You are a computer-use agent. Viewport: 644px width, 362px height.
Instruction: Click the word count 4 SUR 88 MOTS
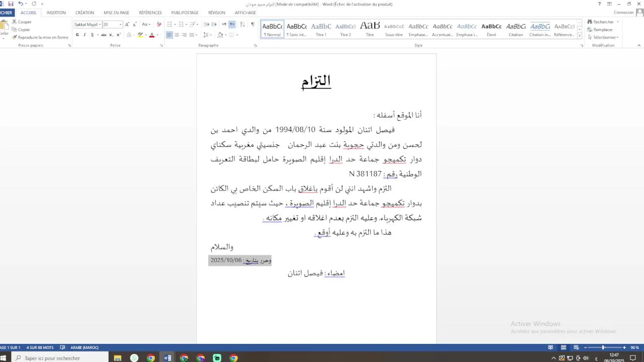click(40, 347)
